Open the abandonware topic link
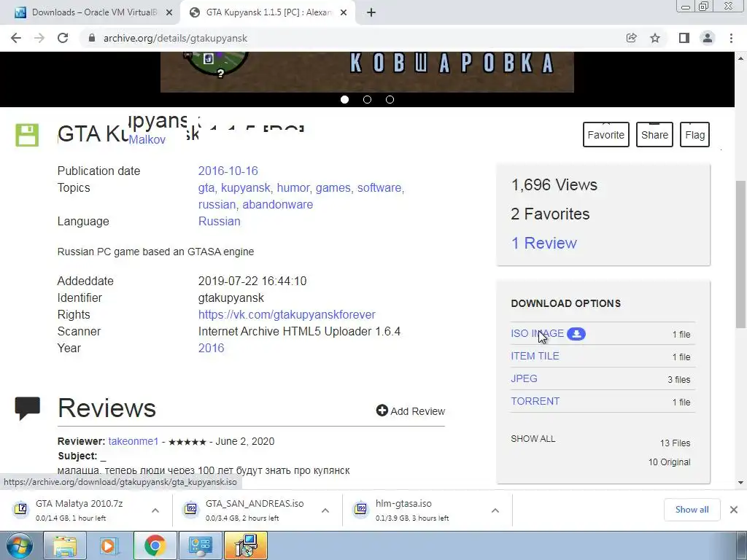The height and width of the screenshot is (560, 747). 278,204
